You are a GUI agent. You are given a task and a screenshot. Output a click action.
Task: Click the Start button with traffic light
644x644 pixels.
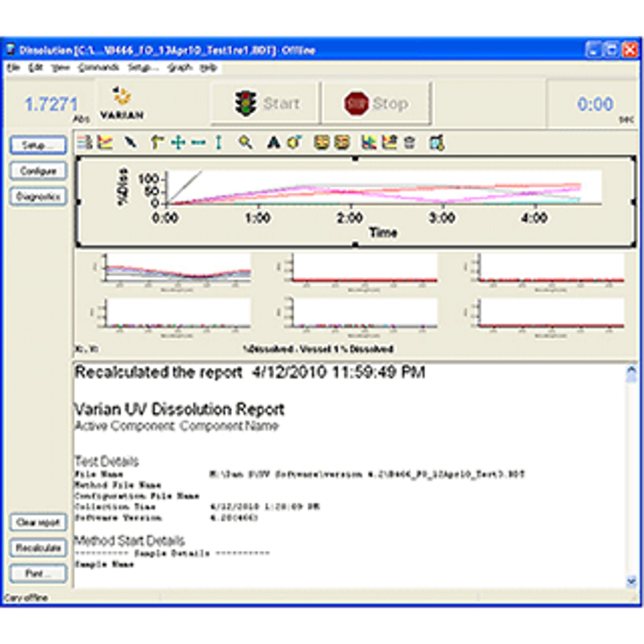tap(266, 103)
